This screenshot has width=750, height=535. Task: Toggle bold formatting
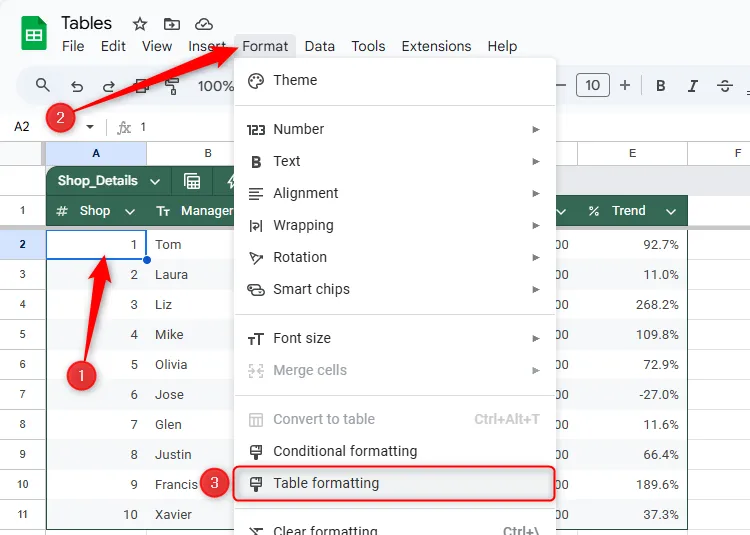(x=660, y=86)
